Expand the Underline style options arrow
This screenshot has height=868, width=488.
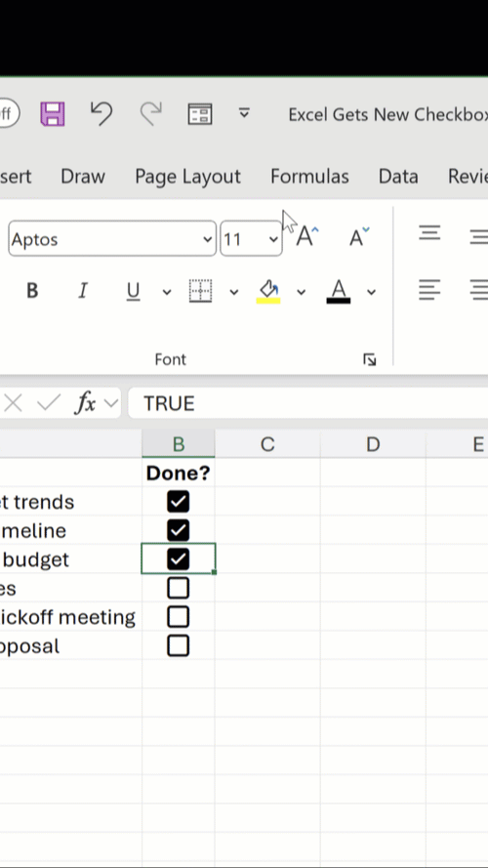click(167, 292)
